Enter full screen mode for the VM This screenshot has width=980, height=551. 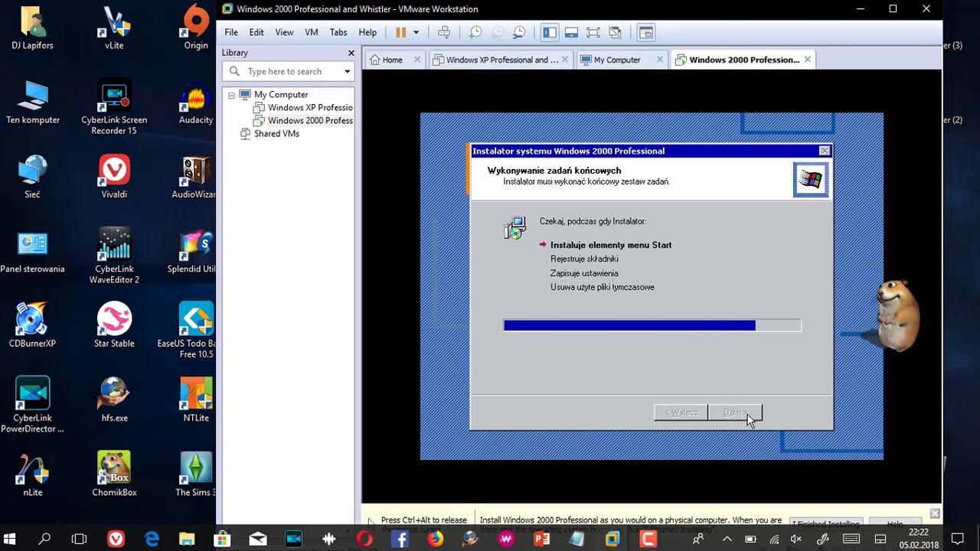tap(593, 31)
